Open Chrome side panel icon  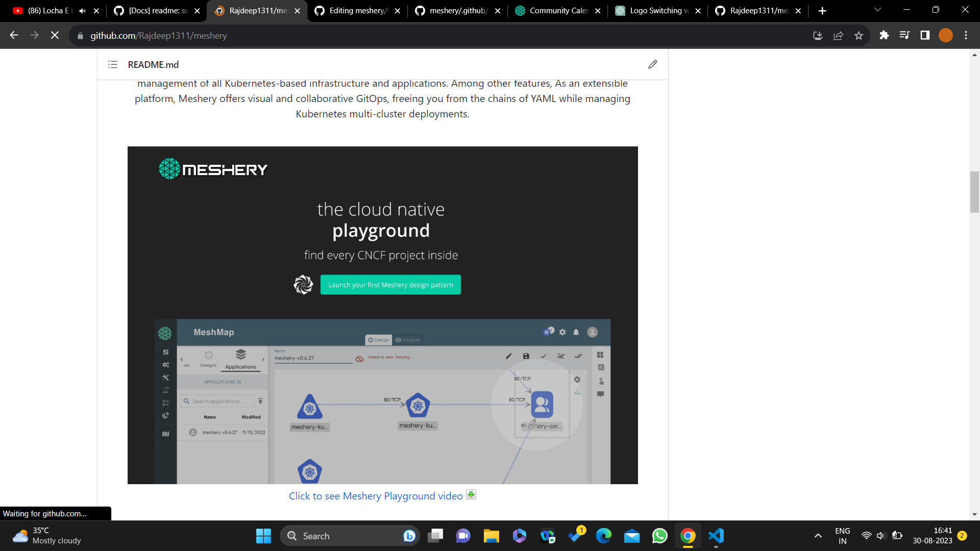click(925, 35)
